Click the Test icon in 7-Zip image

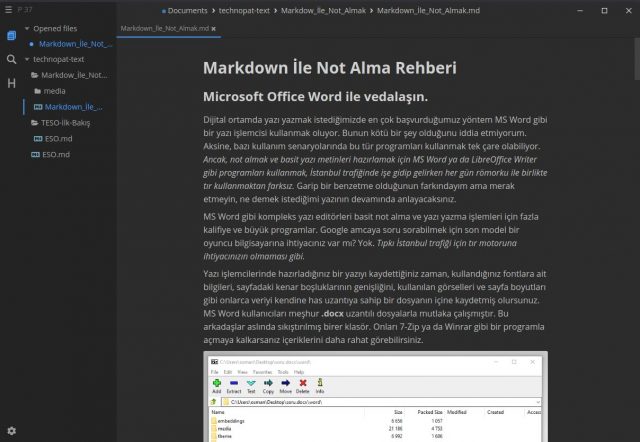(251, 386)
